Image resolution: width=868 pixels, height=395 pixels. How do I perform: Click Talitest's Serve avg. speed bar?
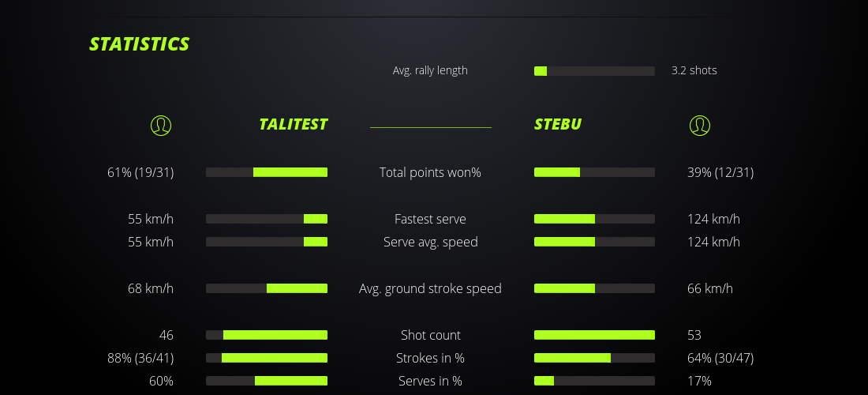coord(267,242)
